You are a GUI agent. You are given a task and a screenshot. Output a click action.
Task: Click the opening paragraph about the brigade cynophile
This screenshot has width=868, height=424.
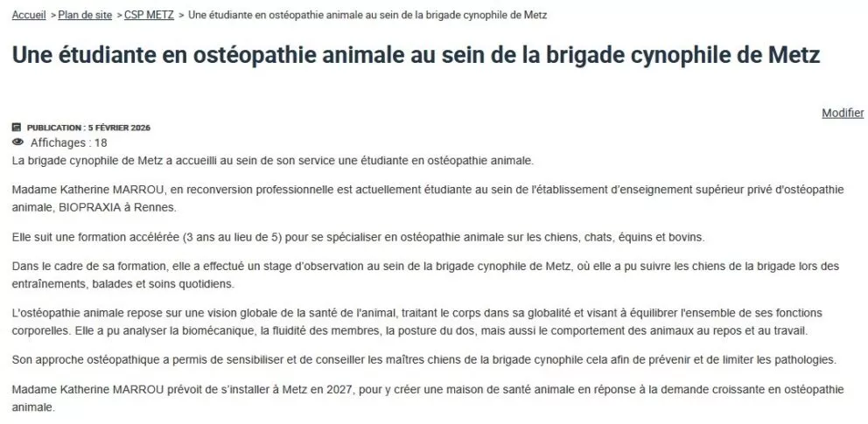click(272, 162)
